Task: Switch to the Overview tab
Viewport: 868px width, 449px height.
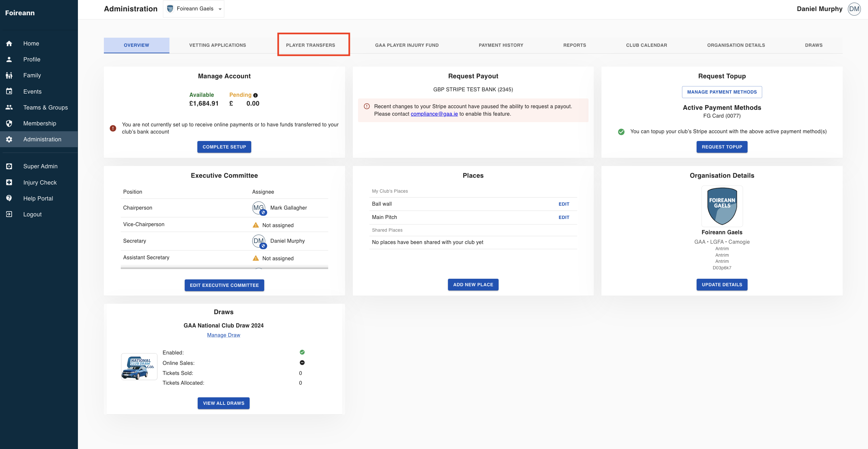Action: [x=136, y=45]
